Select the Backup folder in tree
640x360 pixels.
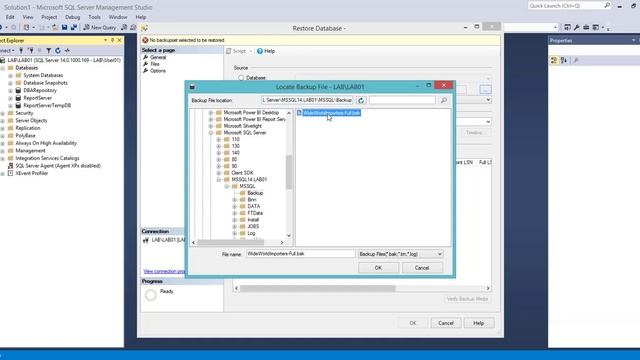click(255, 193)
